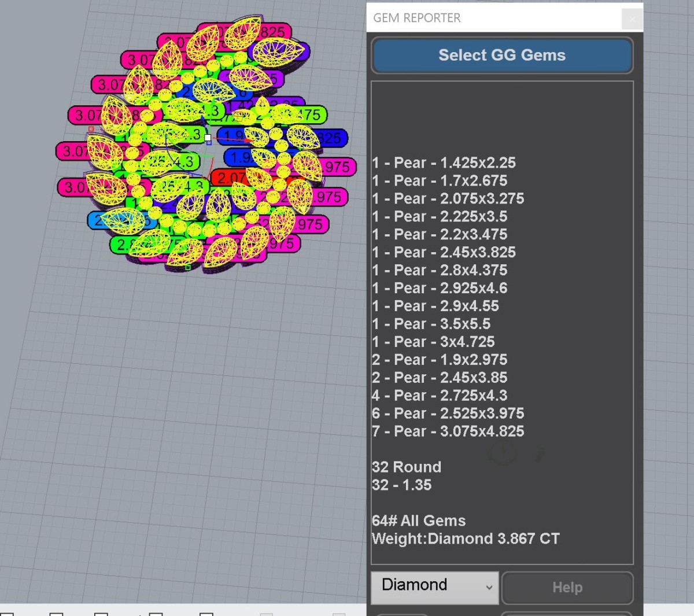Click the "1 - Pear - 3.5x5.5" entry
Image resolution: width=694 pixels, height=616 pixels.
[431, 324]
